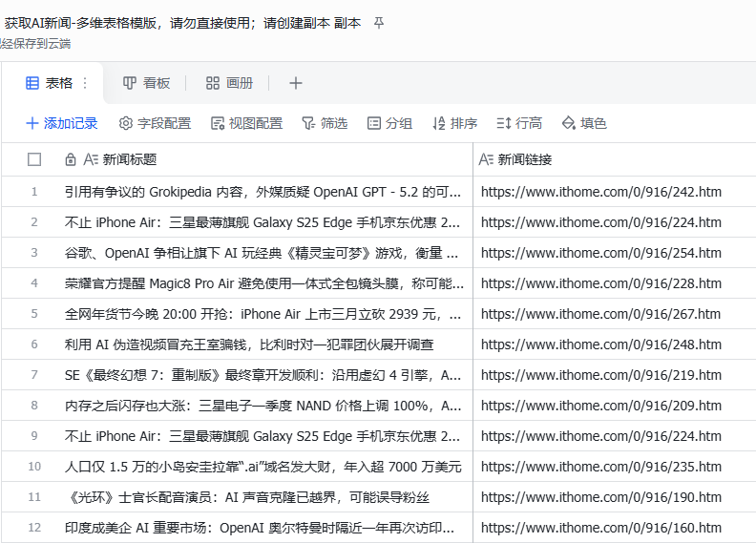Click the link ending 916/209.htm
Viewport: 756px width, 543px height.
pyautogui.click(x=601, y=406)
